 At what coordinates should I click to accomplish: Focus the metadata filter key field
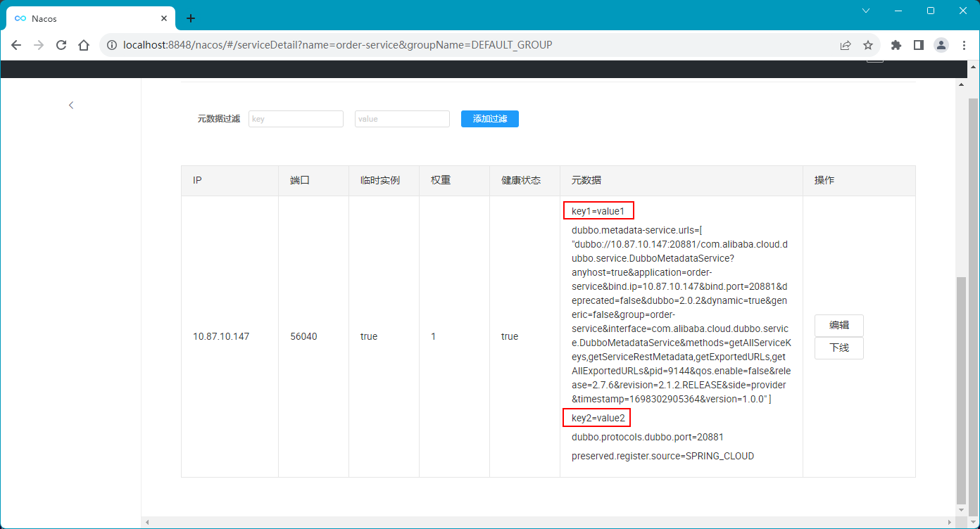(296, 119)
